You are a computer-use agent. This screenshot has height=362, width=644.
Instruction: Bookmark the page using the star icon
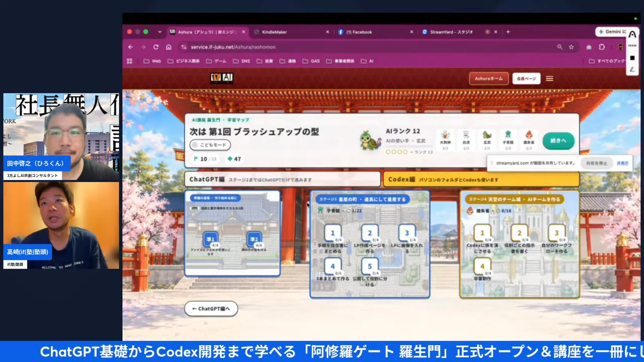click(571, 47)
